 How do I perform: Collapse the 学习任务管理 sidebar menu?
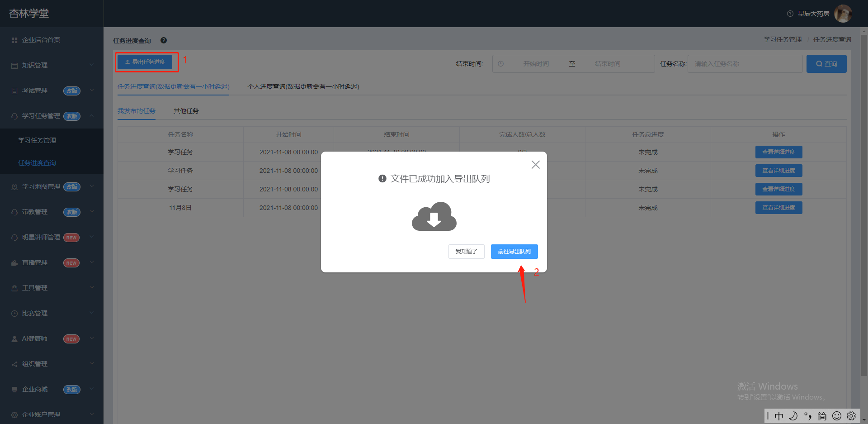point(52,116)
